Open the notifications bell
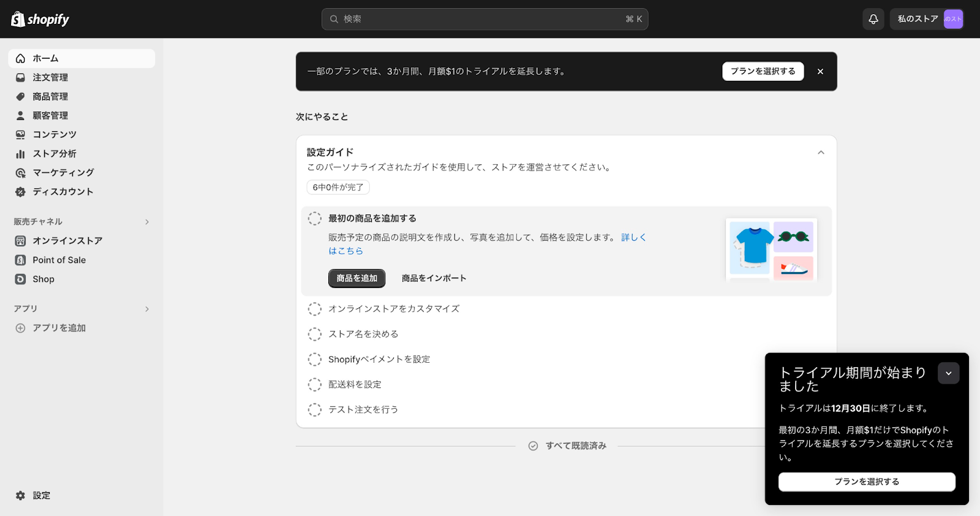This screenshot has width=980, height=516. [x=873, y=19]
